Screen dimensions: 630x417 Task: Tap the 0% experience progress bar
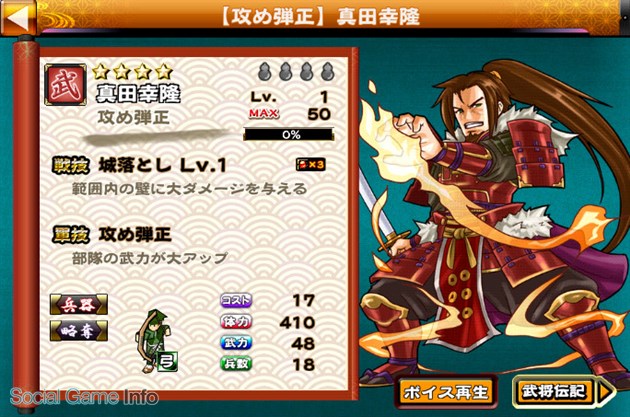tap(289, 134)
